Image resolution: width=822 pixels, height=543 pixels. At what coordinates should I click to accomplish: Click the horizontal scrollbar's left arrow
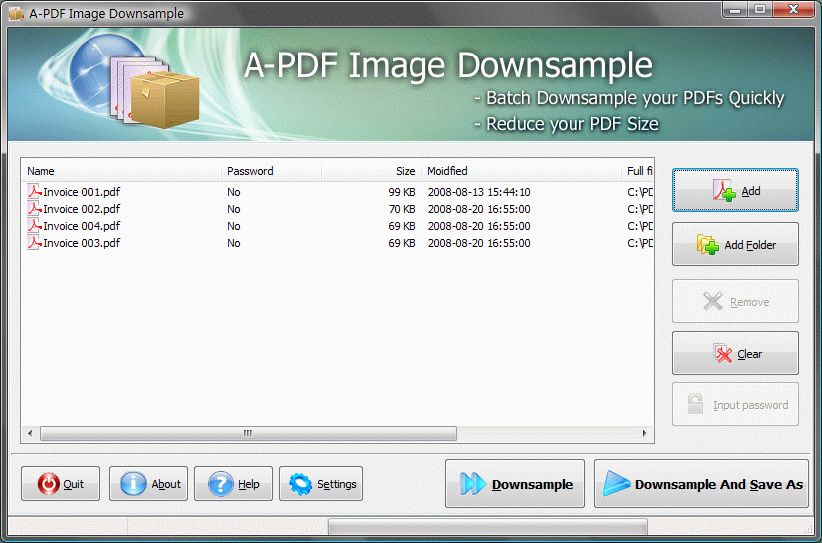30,433
